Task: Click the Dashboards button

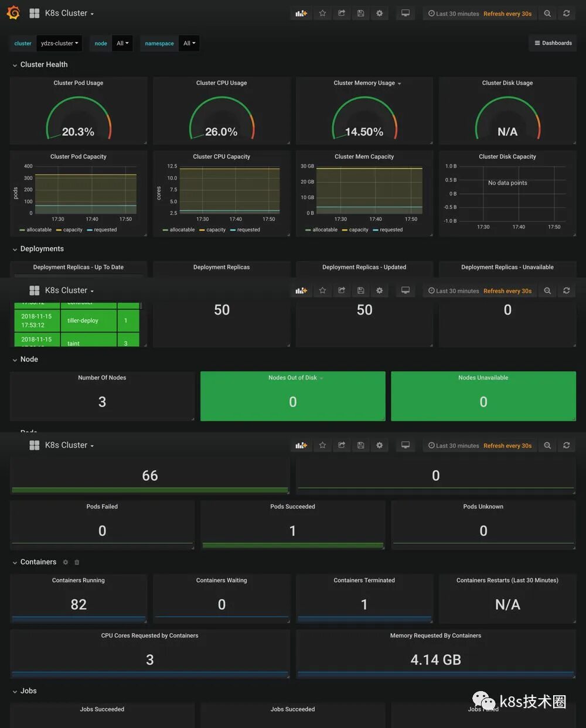Action: tap(553, 43)
